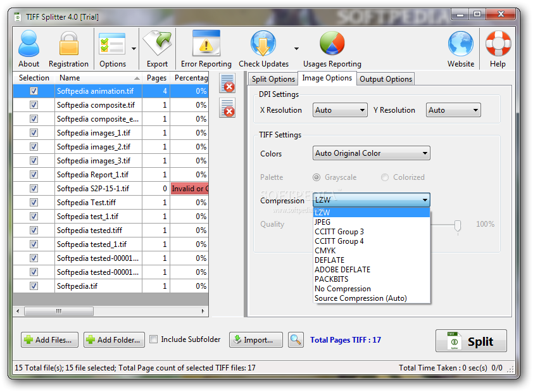Click the magnifier preview icon
Image resolution: width=533 pixels, height=392 pixels.
coord(296,339)
